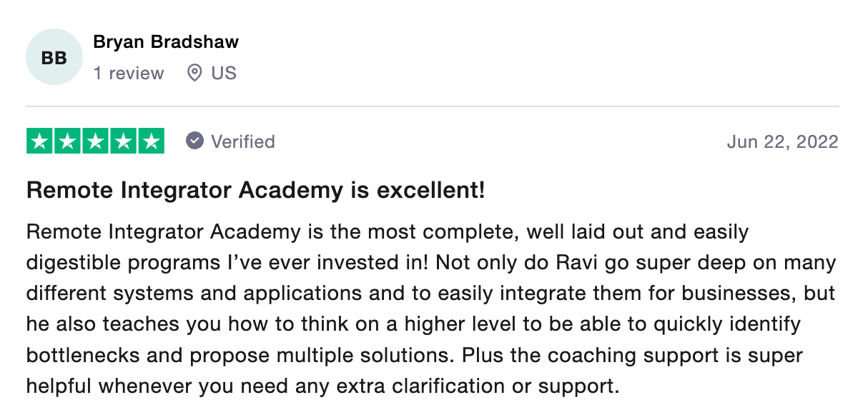Click the last line starting "helpful whenever"
868x420 pixels.
pyautogui.click(x=322, y=386)
